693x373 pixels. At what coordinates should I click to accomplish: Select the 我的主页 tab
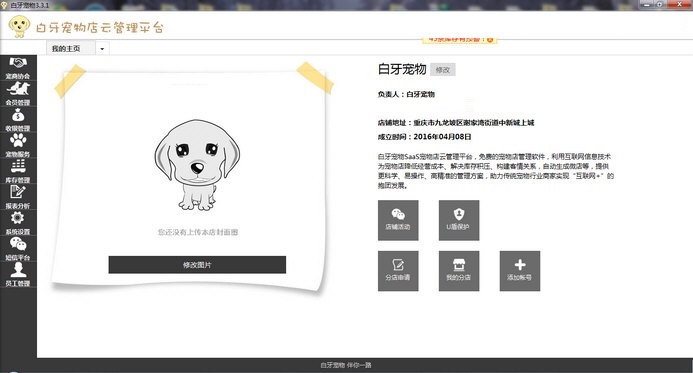coord(71,49)
